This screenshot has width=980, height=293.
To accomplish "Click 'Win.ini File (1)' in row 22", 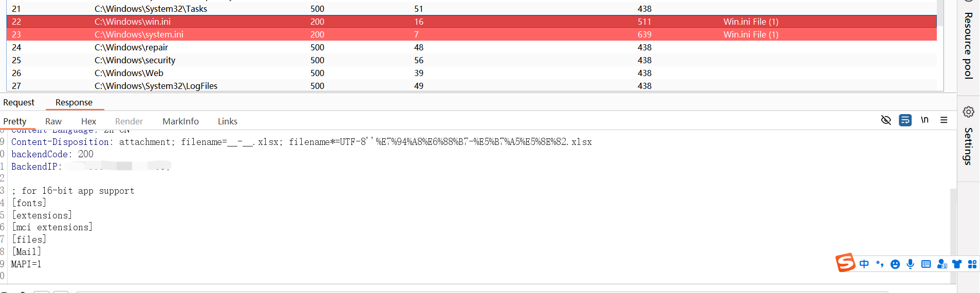I will [x=751, y=22].
